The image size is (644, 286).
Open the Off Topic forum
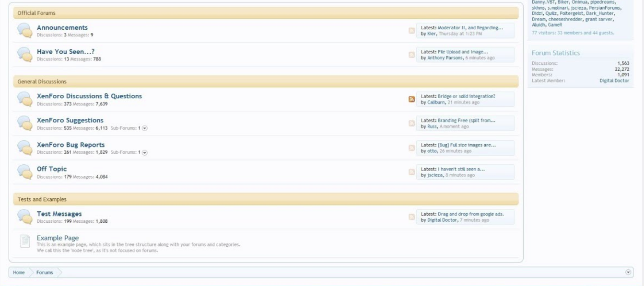[x=52, y=169]
